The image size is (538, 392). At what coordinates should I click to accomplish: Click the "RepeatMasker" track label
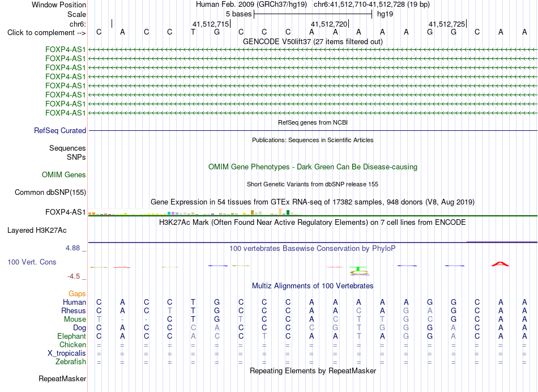pyautogui.click(x=62, y=378)
